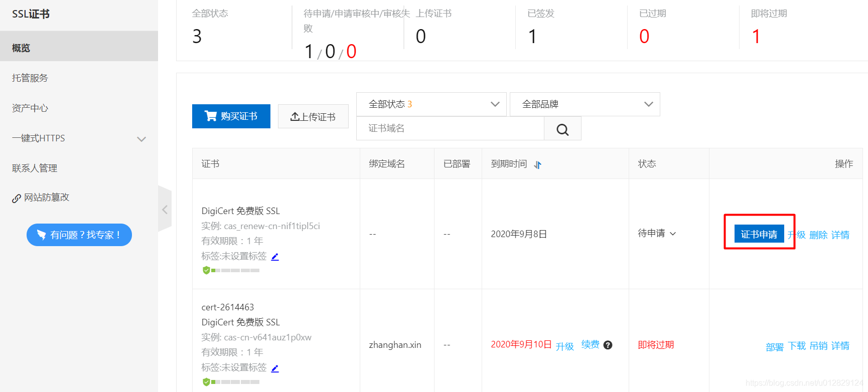Click the sort arrows by 到期时间
This screenshot has height=392, width=868.
[x=538, y=164]
